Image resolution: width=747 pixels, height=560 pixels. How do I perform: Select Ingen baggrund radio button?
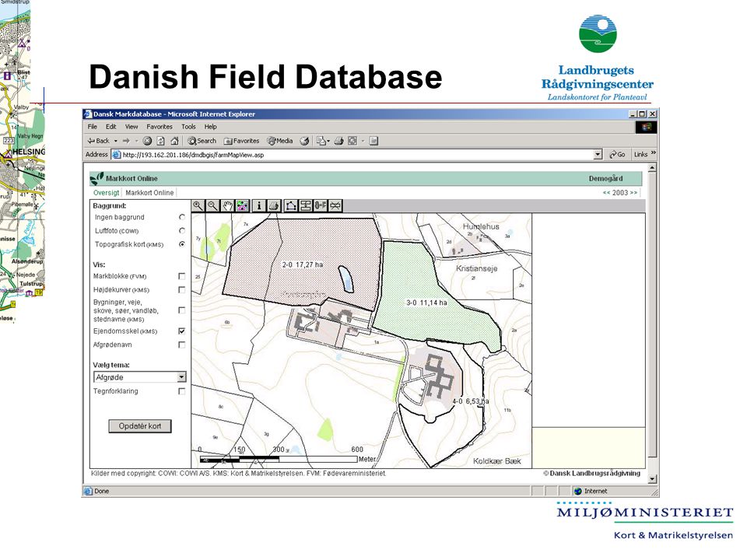[182, 217]
